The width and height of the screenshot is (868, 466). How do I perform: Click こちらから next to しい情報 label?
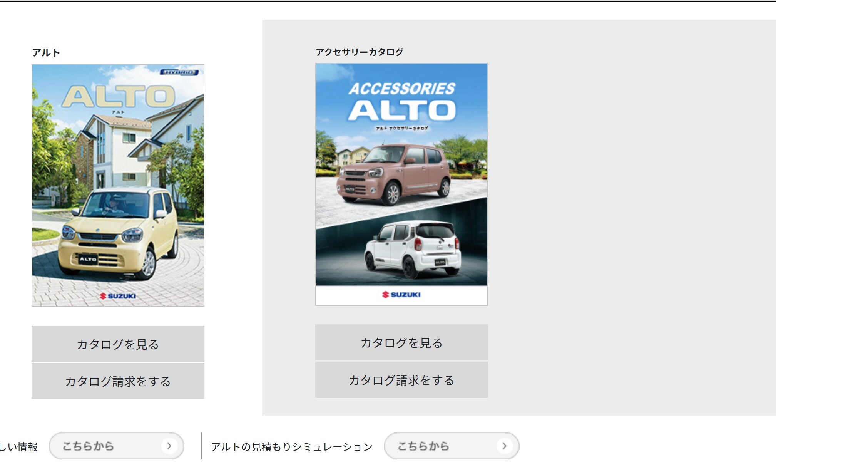(89, 446)
